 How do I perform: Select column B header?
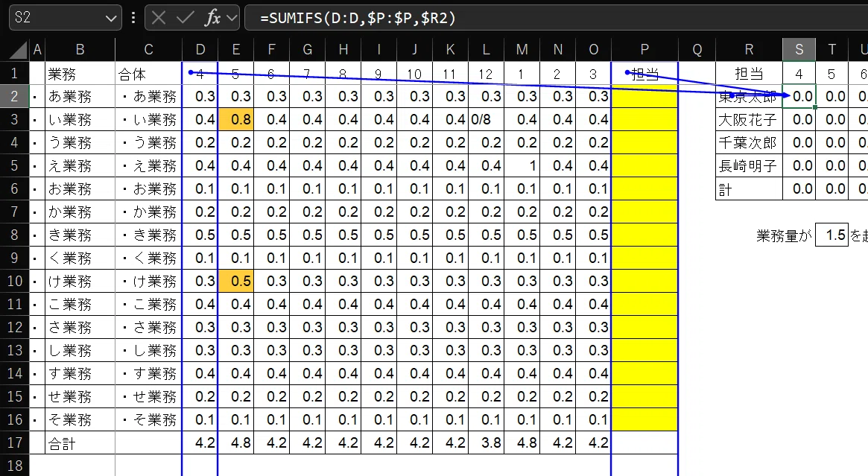click(80, 50)
